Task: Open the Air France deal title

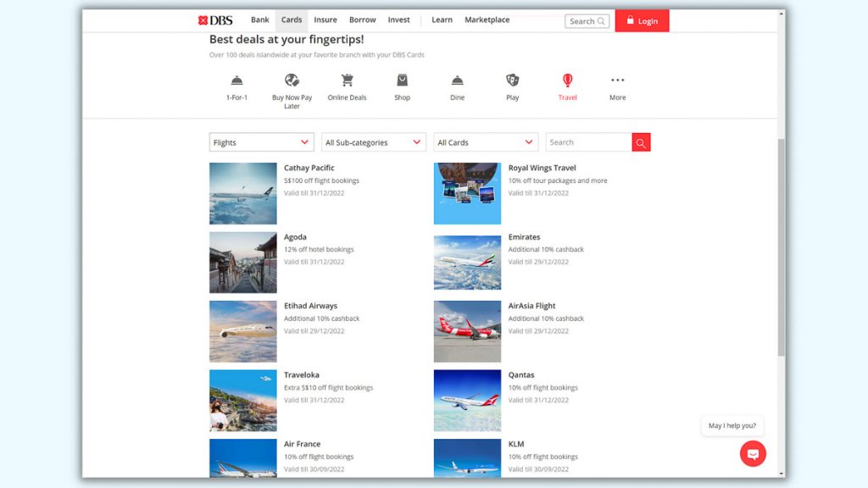Action: pyautogui.click(x=303, y=444)
